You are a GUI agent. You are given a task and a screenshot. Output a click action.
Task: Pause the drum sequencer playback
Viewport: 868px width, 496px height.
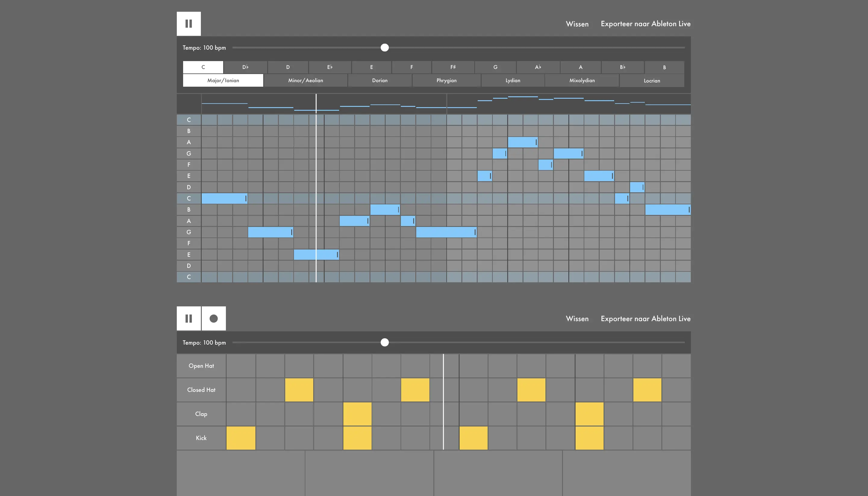189,318
